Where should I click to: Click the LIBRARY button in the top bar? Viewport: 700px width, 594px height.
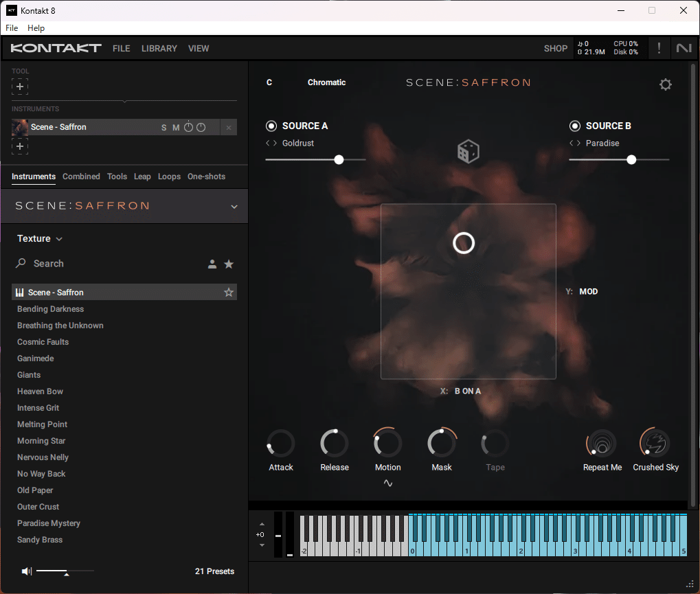pos(159,48)
